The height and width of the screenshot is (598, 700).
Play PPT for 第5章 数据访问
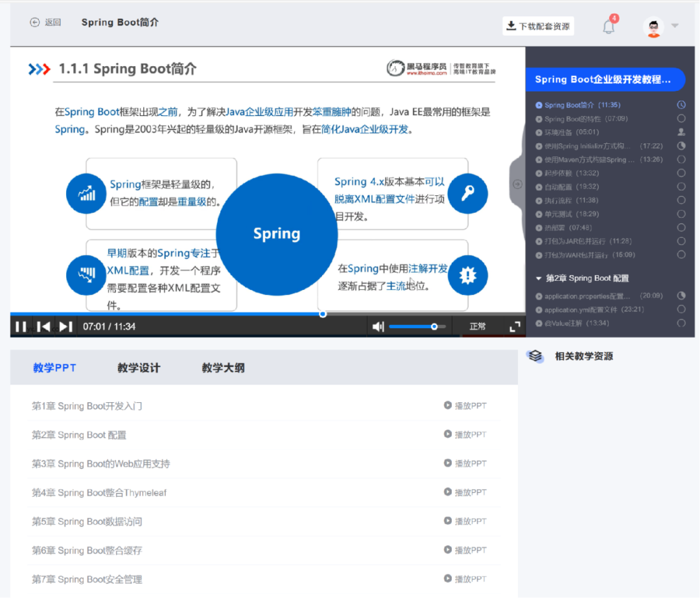pos(465,521)
